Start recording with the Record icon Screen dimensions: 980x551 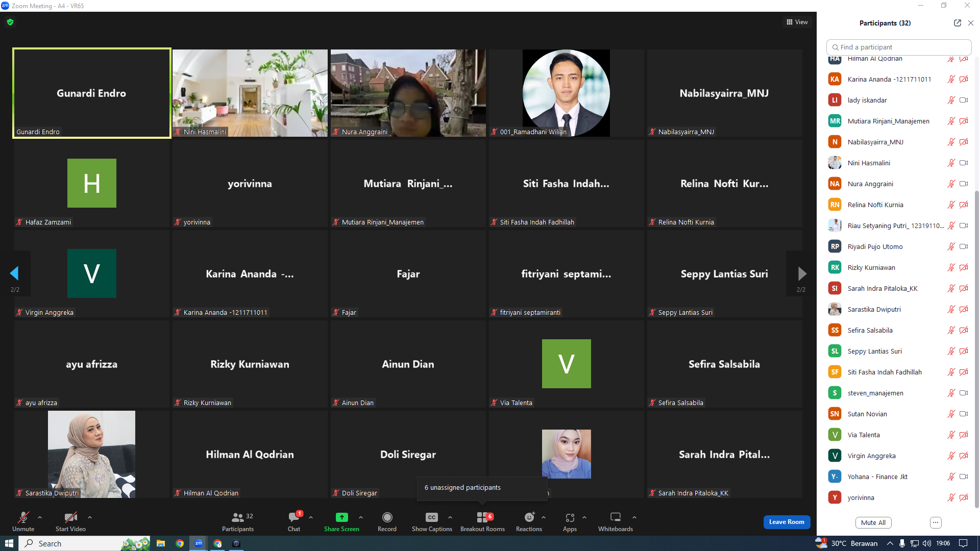pyautogui.click(x=387, y=517)
